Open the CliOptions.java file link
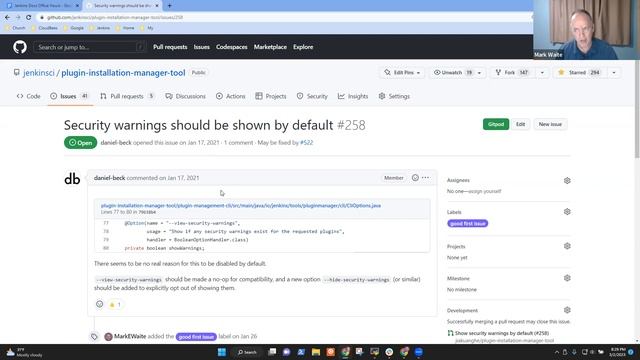Image resolution: width=640 pixels, height=360 pixels. [241, 205]
